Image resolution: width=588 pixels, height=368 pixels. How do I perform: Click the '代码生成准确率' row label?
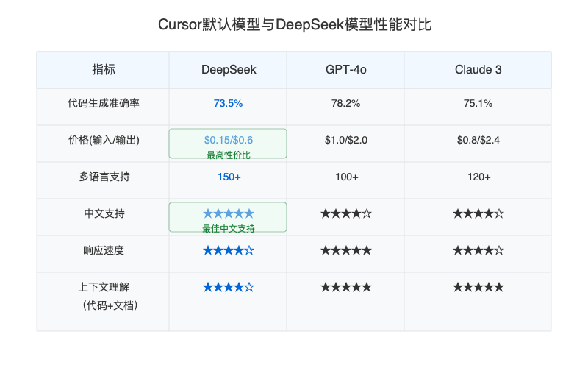coord(103,103)
